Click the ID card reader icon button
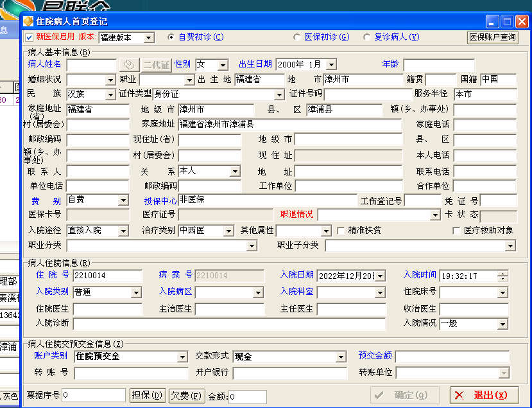 point(129,64)
